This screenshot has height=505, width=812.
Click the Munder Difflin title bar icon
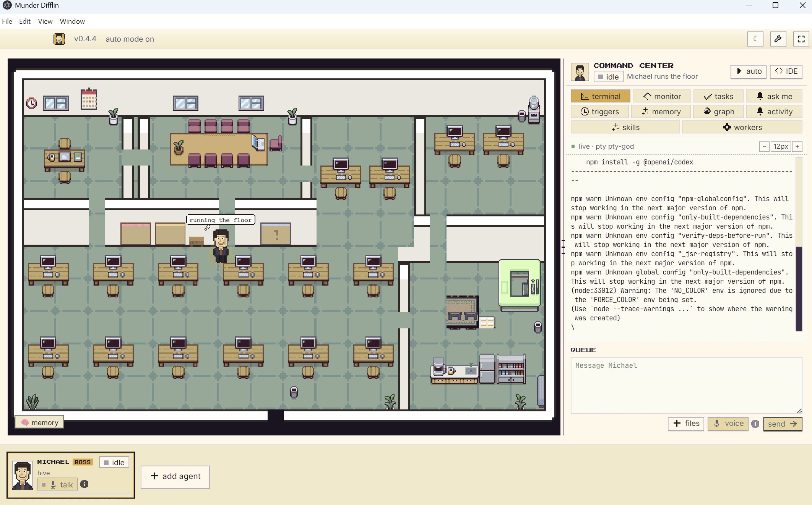(7, 5)
